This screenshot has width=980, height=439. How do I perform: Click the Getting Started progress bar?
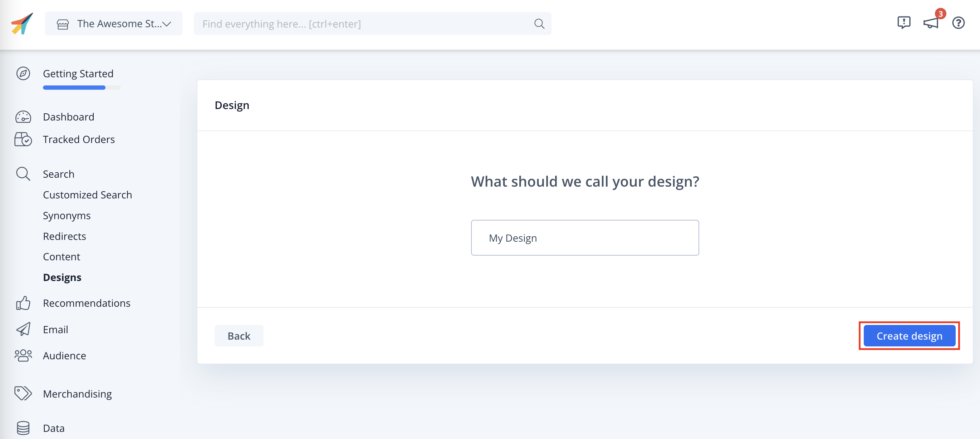point(82,88)
